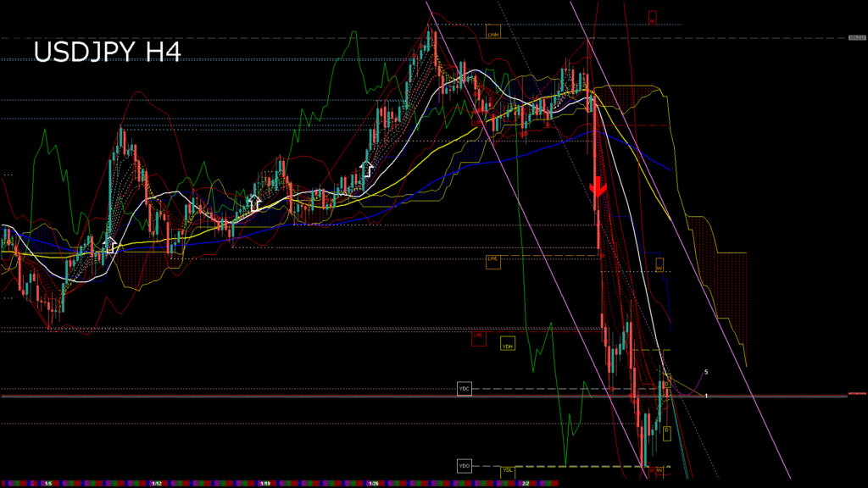868x488 pixels.
Task: Click the wave label 5 near purple curve
Action: (706, 372)
